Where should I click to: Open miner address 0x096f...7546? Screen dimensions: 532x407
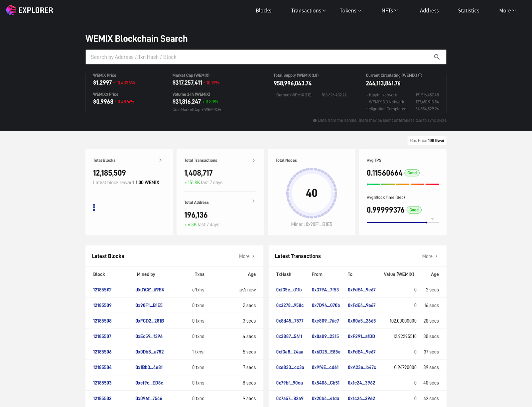tap(149, 398)
